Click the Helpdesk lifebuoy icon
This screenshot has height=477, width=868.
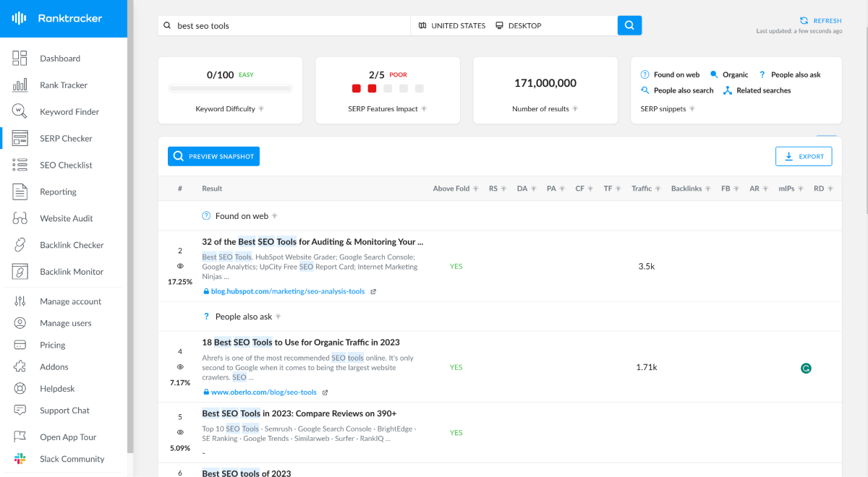[x=20, y=389]
